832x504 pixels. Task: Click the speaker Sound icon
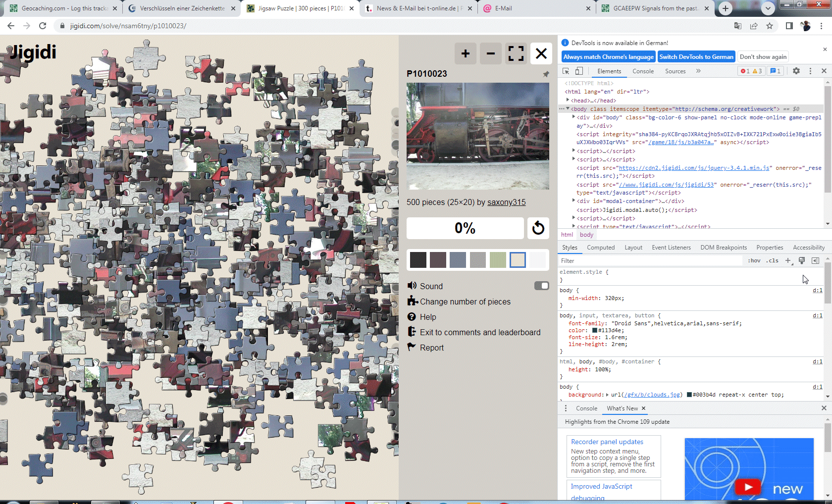coord(412,286)
